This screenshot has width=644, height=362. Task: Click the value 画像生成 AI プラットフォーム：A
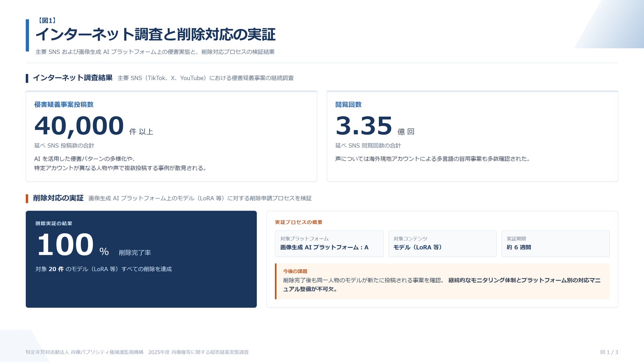pos(324,247)
